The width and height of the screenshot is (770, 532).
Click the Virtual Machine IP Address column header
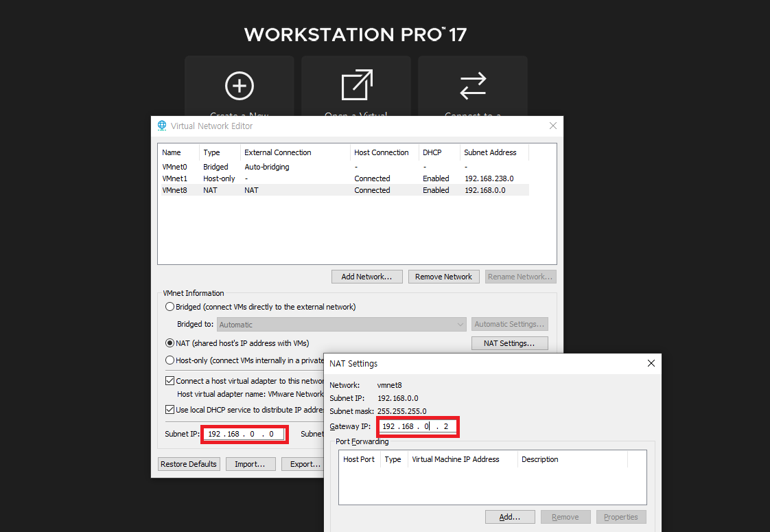pyautogui.click(x=463, y=459)
